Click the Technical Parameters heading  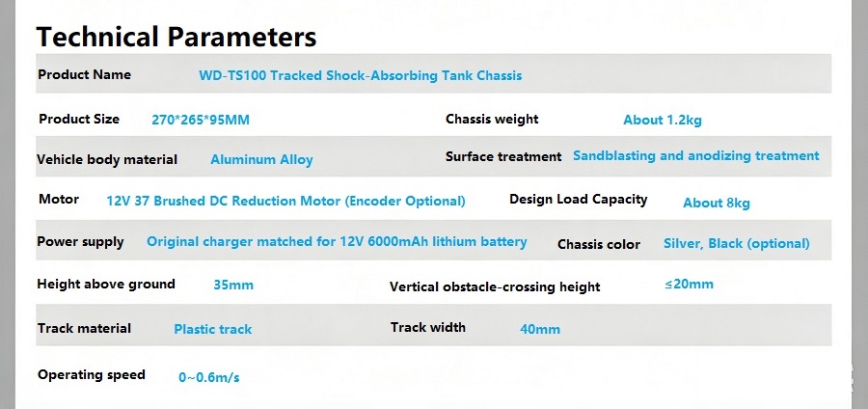(176, 37)
